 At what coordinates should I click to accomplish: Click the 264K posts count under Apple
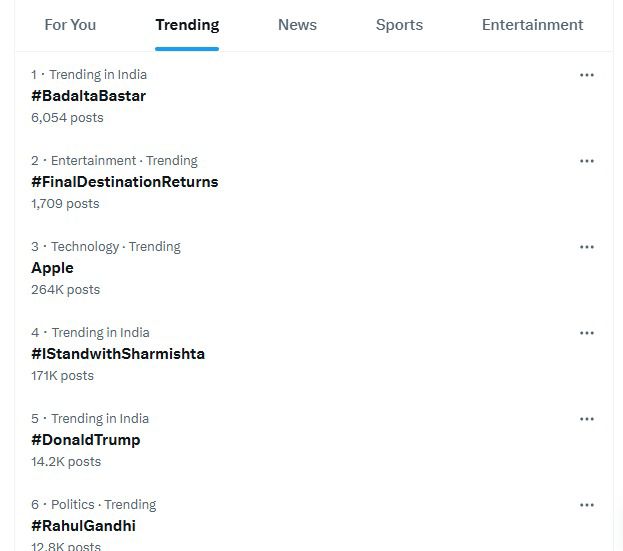[x=65, y=290]
